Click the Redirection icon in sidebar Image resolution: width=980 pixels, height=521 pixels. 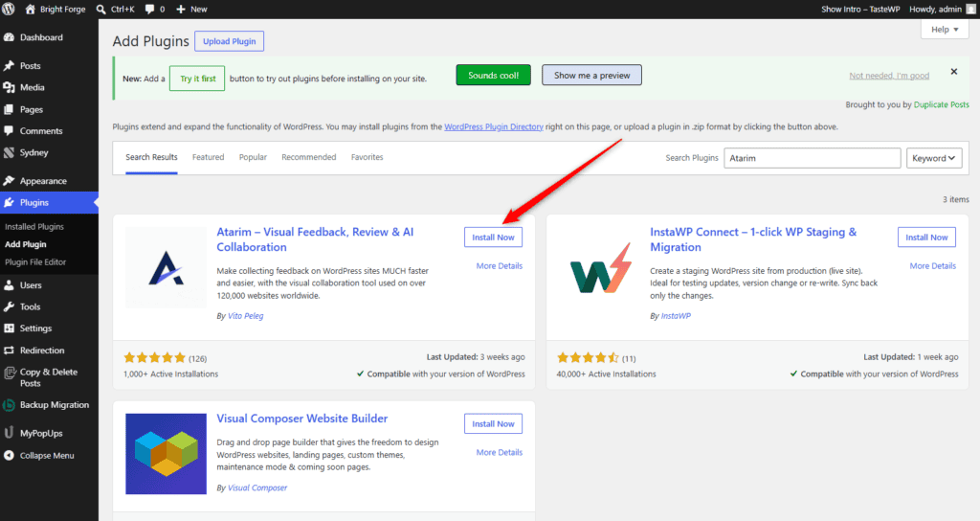9,351
